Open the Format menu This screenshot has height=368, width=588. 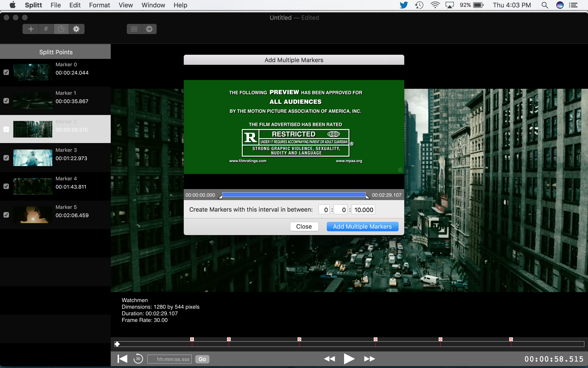coord(99,5)
